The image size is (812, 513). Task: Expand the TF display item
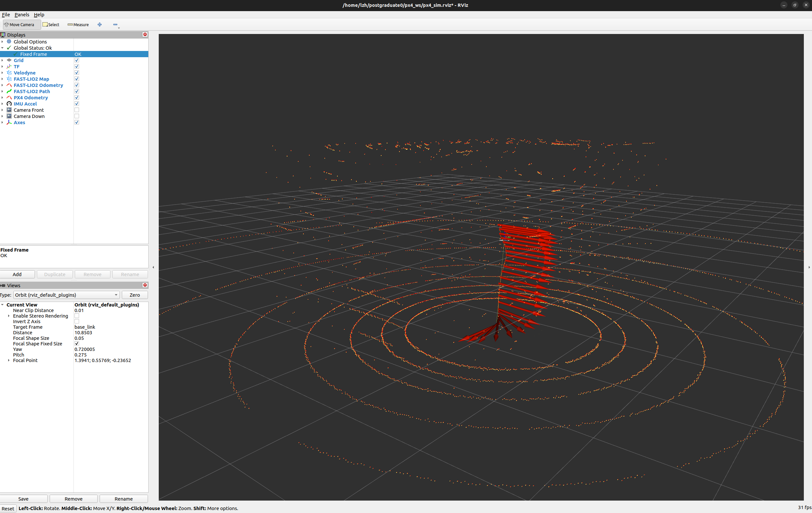[2, 66]
